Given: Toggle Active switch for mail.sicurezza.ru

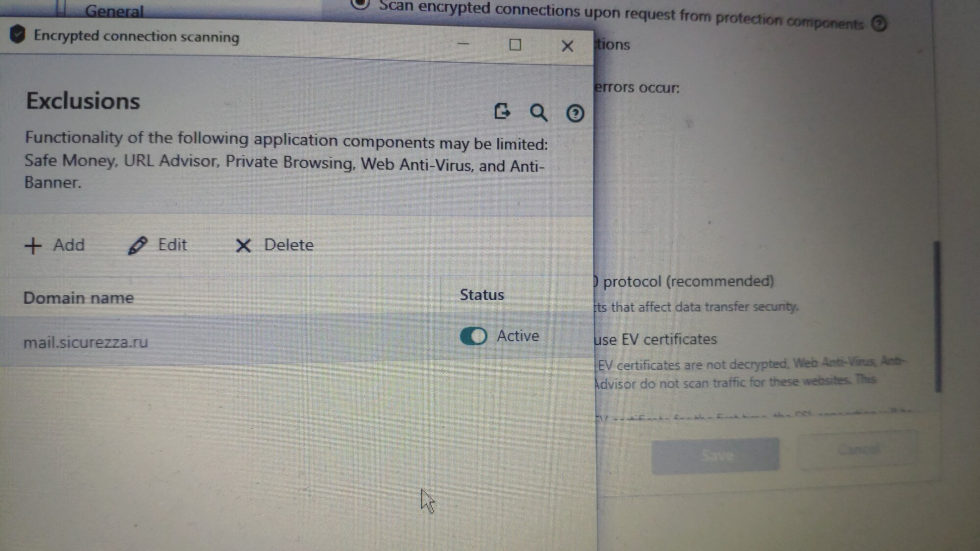Looking at the screenshot, I should (x=473, y=336).
